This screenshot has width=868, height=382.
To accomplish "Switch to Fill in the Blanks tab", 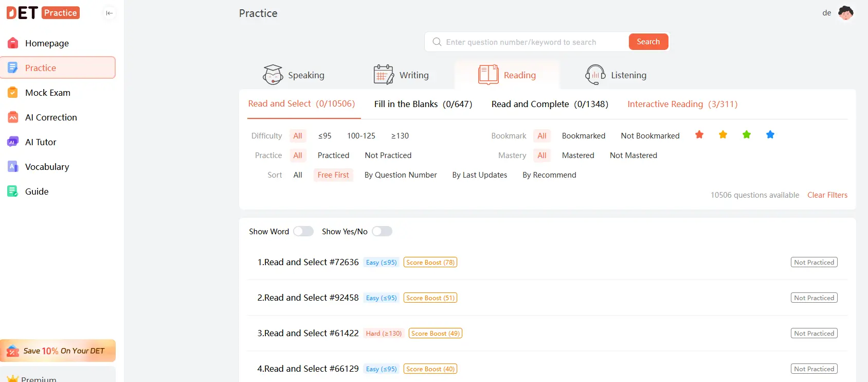I will pyautogui.click(x=423, y=104).
